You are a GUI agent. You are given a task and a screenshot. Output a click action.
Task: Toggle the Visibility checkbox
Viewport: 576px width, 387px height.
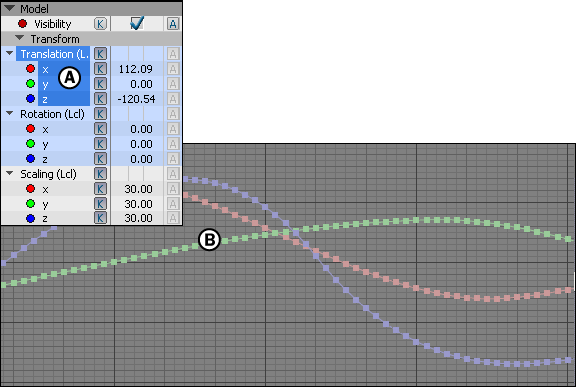[137, 23]
